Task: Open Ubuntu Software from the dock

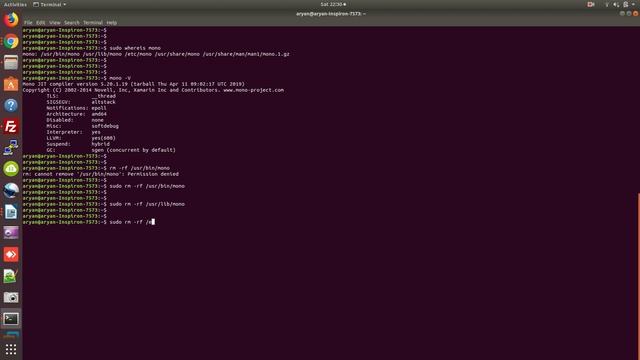Action: [x=11, y=84]
